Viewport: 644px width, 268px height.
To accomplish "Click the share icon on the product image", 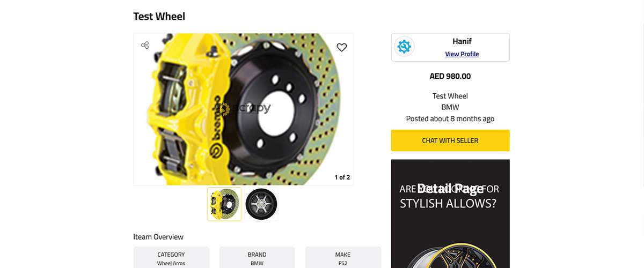I will tap(145, 45).
